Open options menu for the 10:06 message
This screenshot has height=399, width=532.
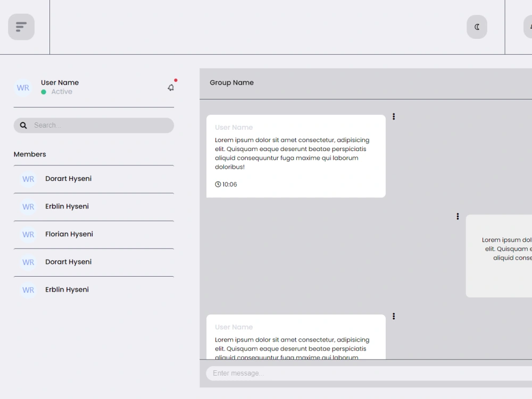pyautogui.click(x=394, y=117)
